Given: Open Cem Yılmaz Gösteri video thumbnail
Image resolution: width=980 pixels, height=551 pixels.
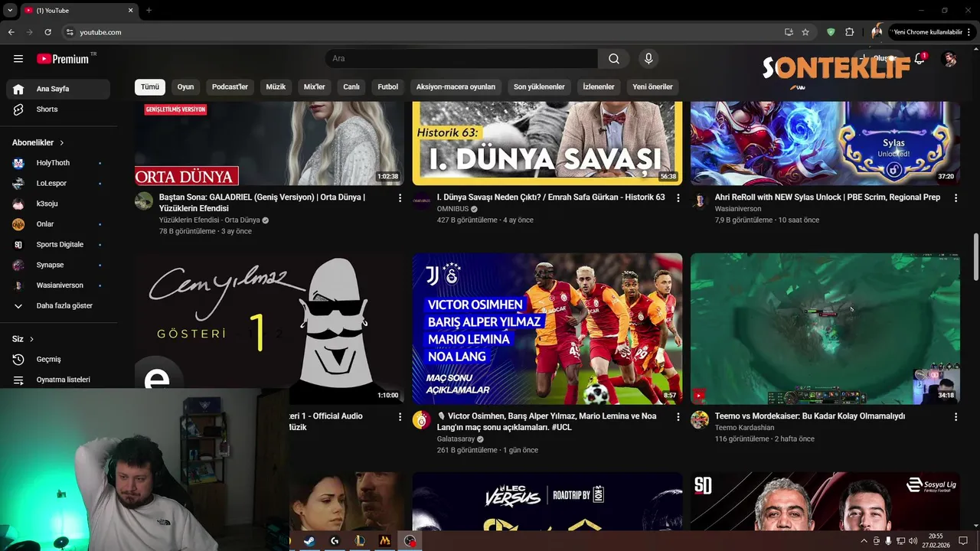Looking at the screenshot, I should (269, 329).
